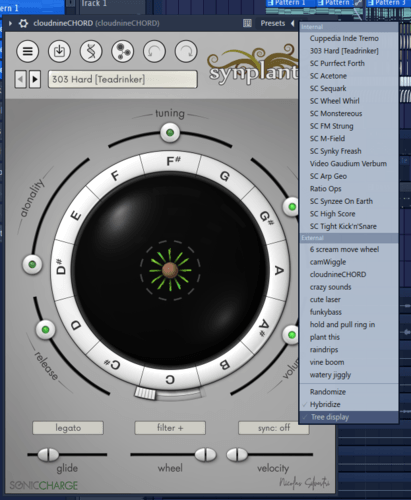Click the G# key on the ring
Screen dimensions: 411x500
266,217
